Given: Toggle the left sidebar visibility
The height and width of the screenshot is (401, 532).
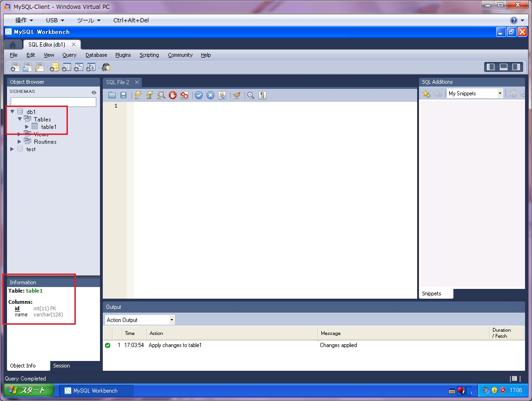Looking at the screenshot, I should coord(491,67).
